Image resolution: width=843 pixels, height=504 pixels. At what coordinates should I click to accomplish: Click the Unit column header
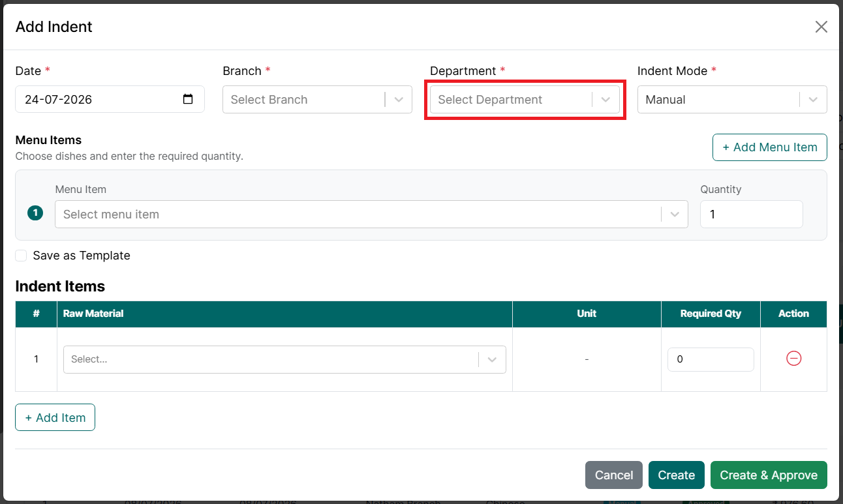coord(587,314)
